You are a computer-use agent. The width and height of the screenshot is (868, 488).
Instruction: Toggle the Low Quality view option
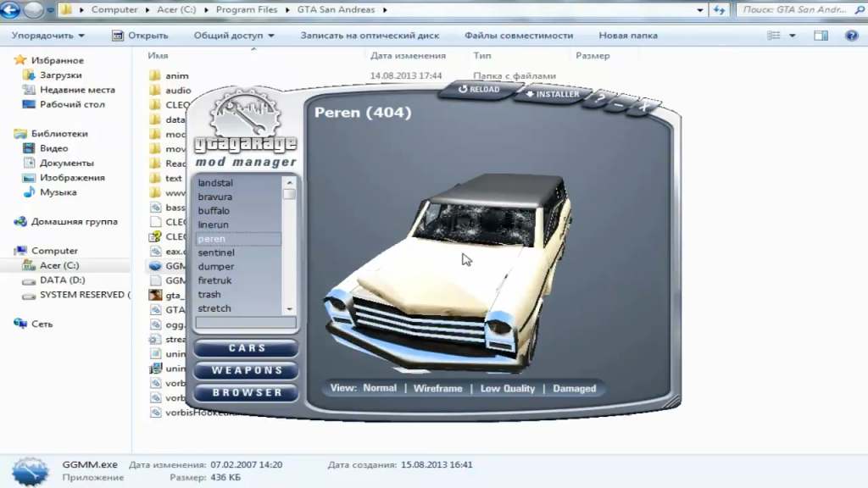click(508, 388)
